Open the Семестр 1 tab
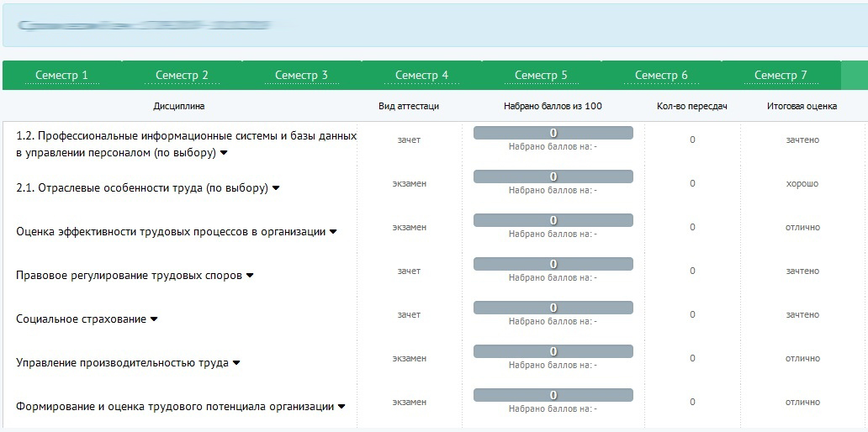The height and width of the screenshot is (432, 868). (x=61, y=76)
